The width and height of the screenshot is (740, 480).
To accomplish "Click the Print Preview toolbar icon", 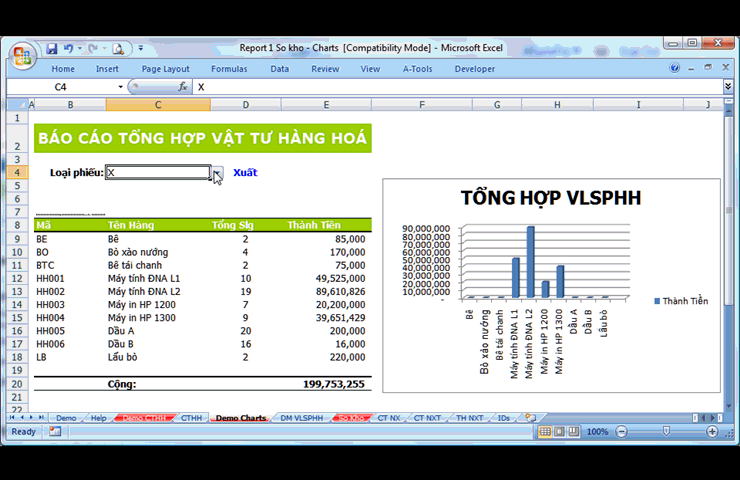I will [118, 48].
